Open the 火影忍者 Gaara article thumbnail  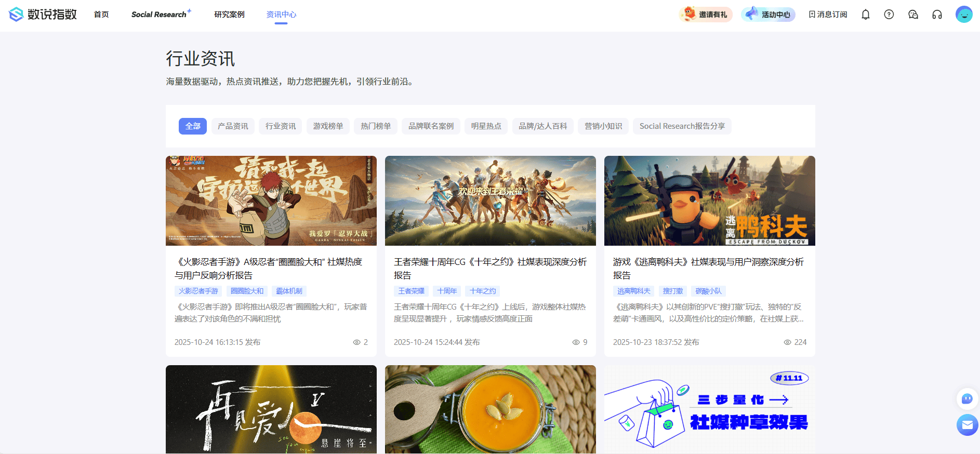coord(271,201)
